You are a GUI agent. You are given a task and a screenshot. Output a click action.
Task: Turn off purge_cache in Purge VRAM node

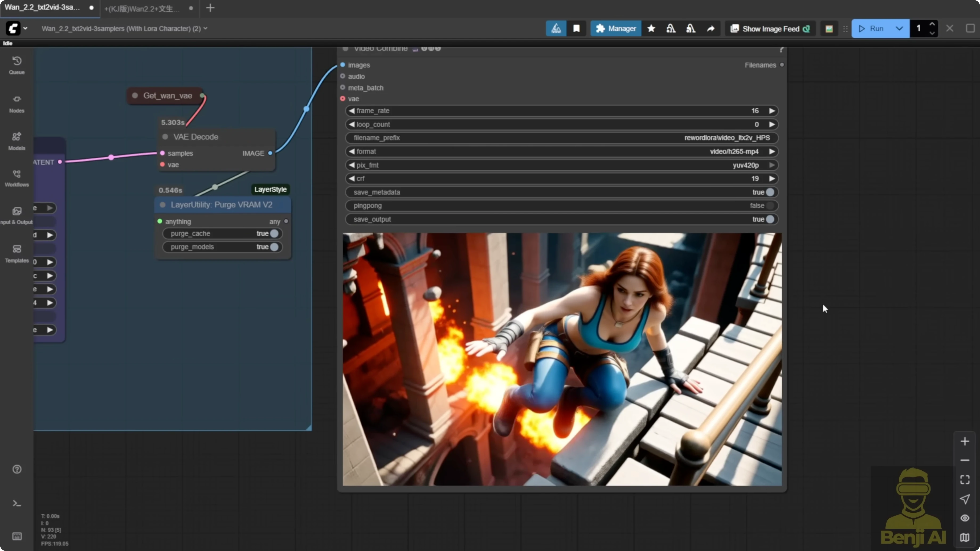coord(275,233)
